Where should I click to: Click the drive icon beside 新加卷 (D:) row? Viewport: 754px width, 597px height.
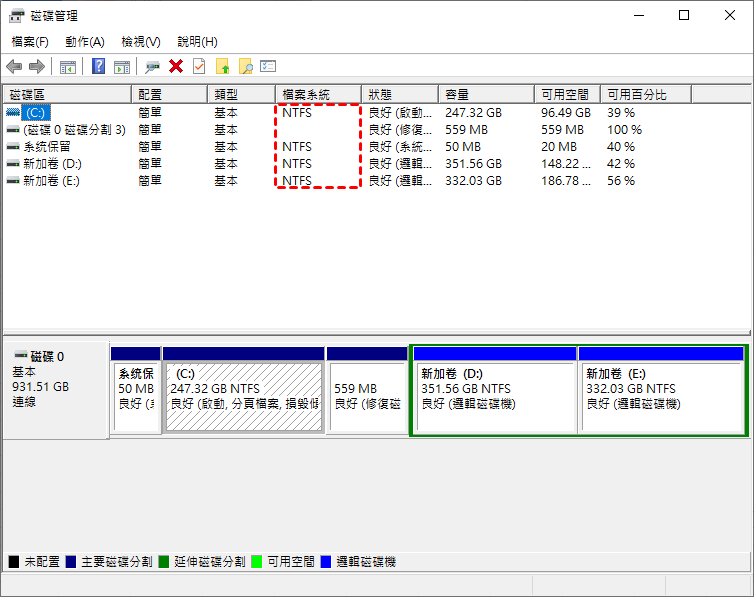click(13, 164)
